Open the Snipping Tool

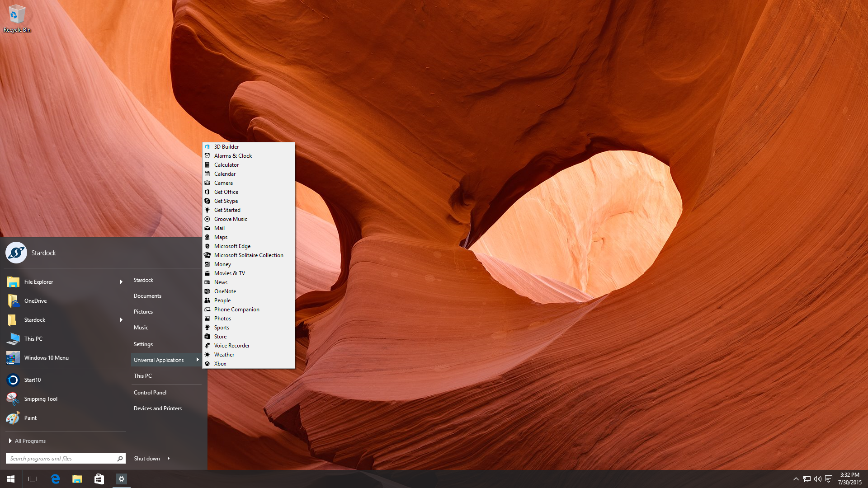tap(40, 399)
